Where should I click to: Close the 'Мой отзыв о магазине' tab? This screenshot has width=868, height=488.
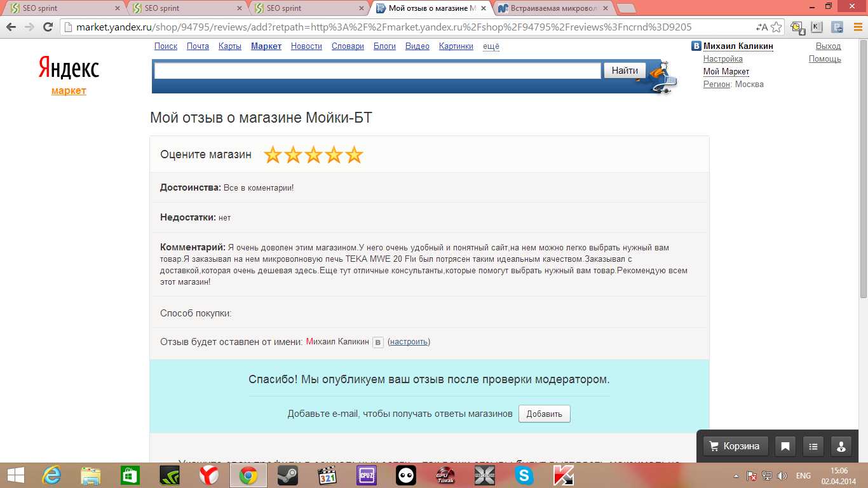(484, 8)
